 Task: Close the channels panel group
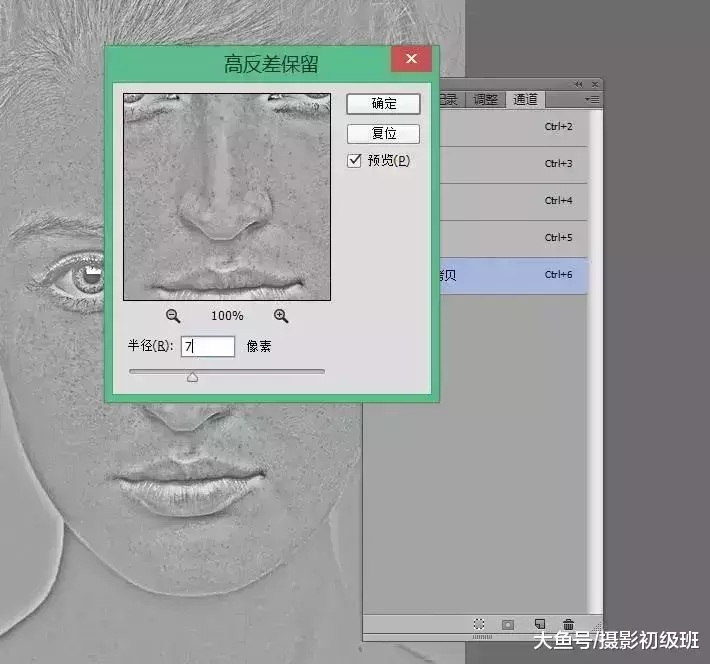595,84
